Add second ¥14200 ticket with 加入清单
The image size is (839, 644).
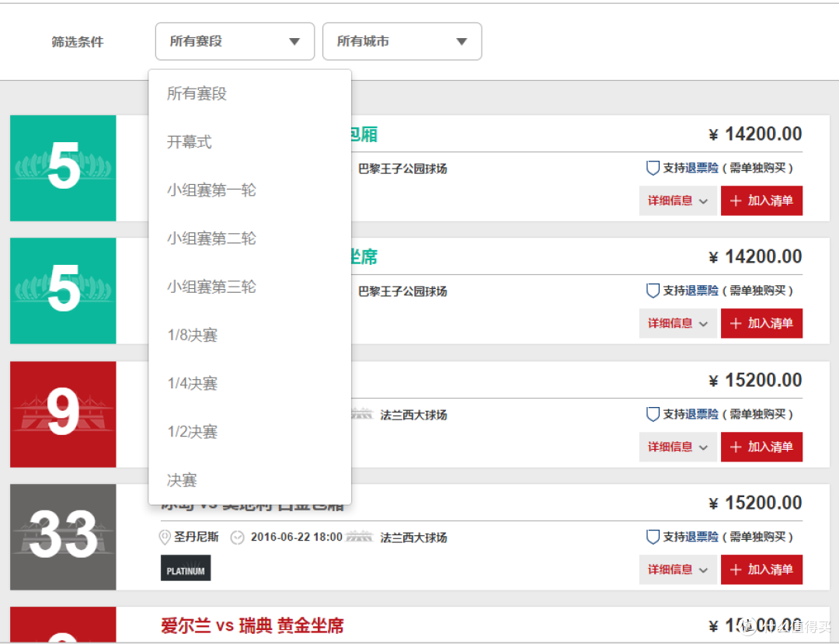click(x=761, y=323)
